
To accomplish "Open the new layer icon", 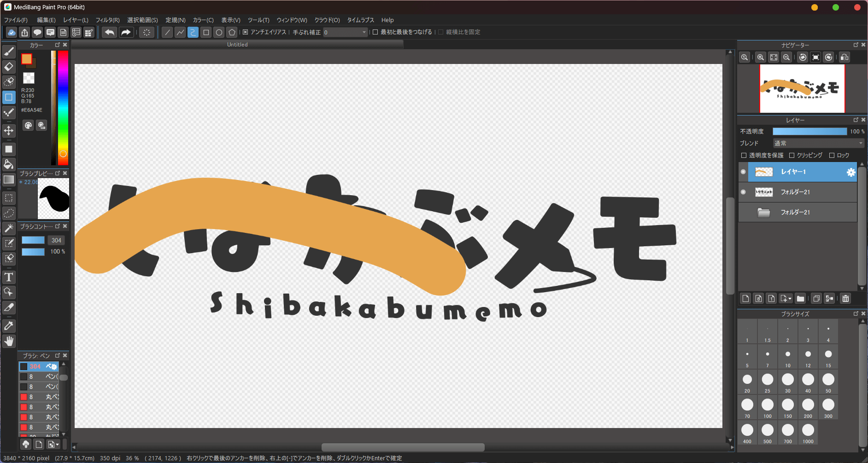I will pyautogui.click(x=745, y=298).
